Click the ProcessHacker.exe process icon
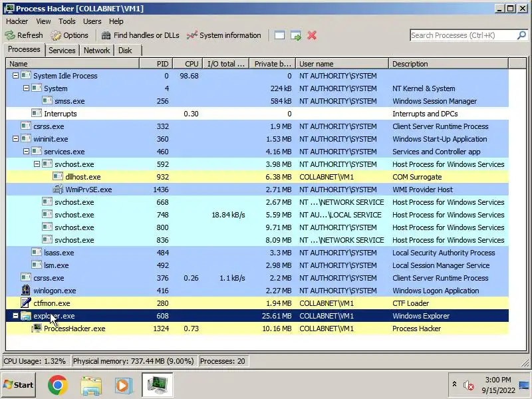532x399 pixels. (37, 328)
